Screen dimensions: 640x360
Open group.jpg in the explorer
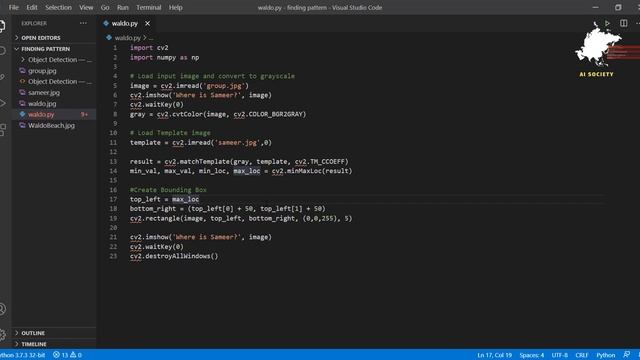click(x=42, y=71)
